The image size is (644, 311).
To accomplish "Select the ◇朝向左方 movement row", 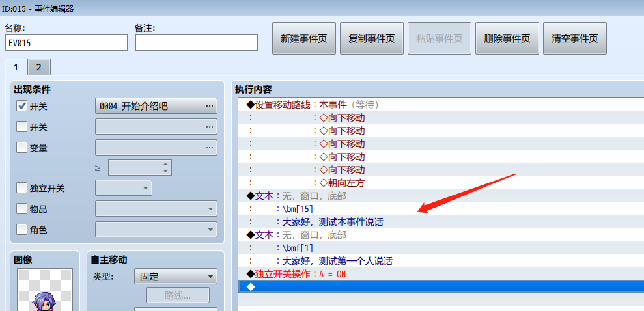I will click(x=441, y=183).
